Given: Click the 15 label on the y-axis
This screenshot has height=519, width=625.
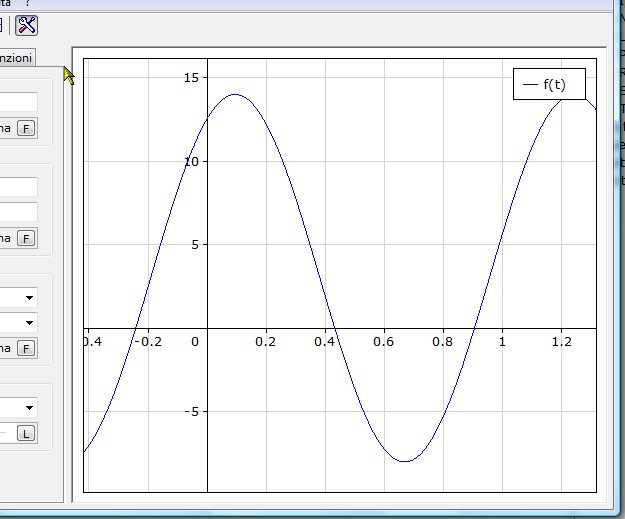Looking at the screenshot, I should tap(188, 78).
